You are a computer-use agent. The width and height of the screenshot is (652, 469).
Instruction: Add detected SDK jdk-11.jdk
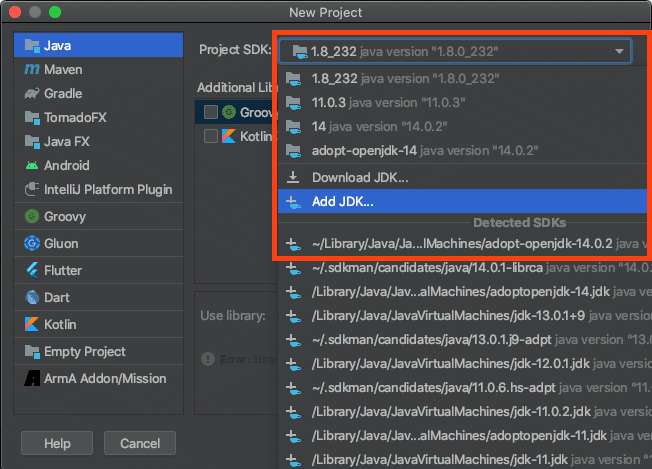coord(465,459)
